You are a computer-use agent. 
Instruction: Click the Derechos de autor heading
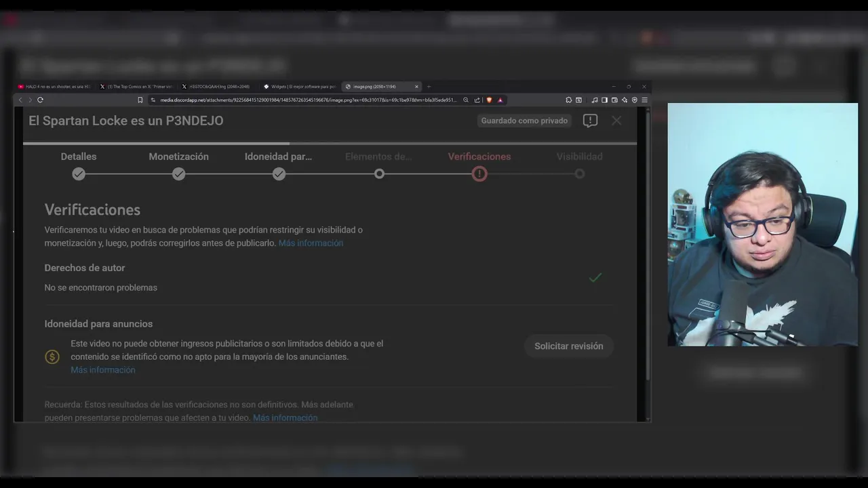[x=85, y=268]
